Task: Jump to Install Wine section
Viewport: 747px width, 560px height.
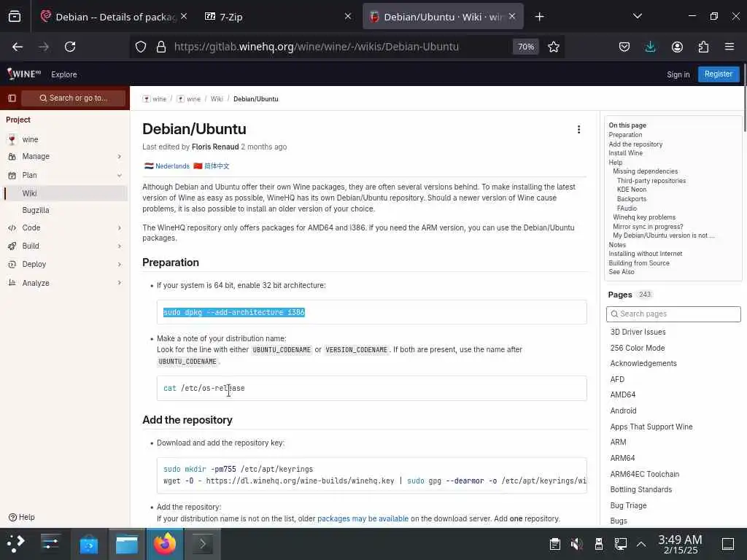Action: [625, 153]
